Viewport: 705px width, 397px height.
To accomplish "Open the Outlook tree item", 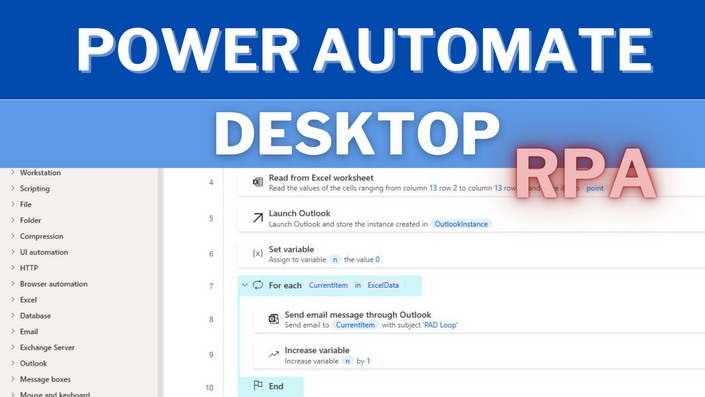I will coord(33,363).
